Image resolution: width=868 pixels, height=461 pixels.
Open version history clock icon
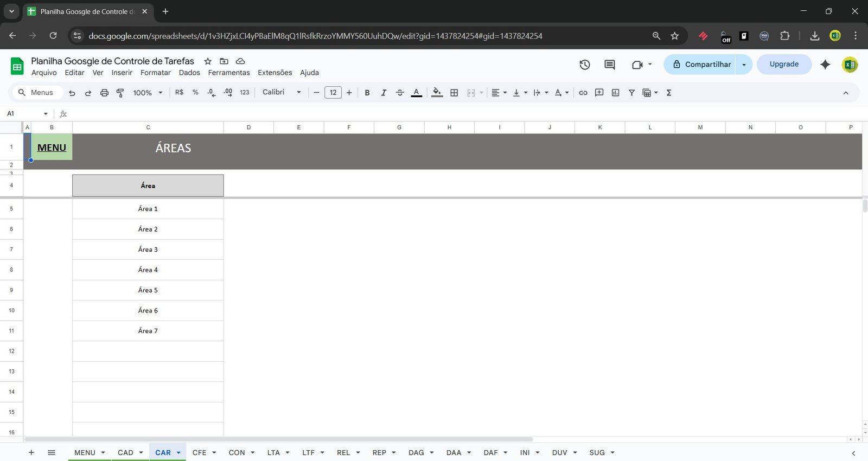click(584, 65)
